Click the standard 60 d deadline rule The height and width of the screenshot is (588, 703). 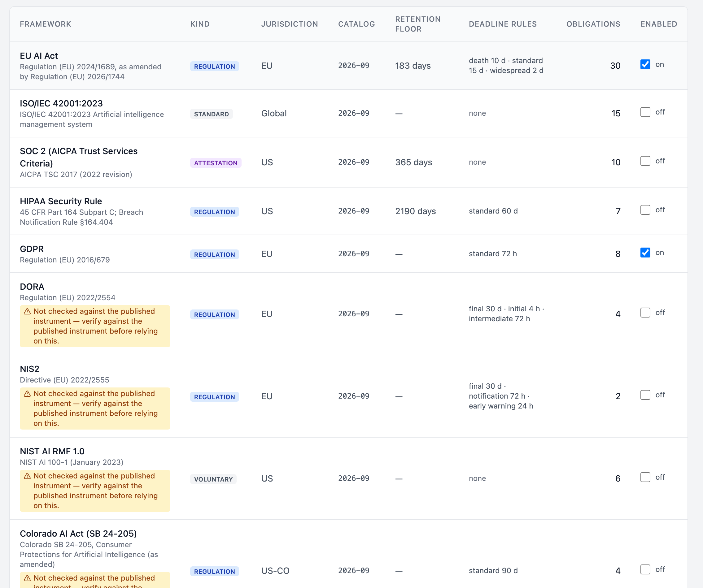[493, 211]
